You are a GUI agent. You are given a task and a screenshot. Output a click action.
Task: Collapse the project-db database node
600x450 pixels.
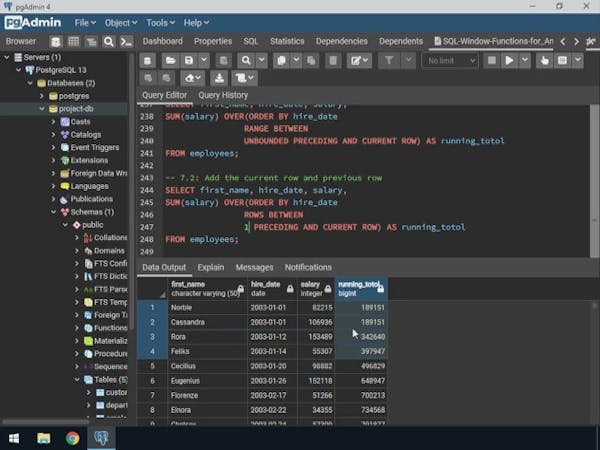[42, 109]
